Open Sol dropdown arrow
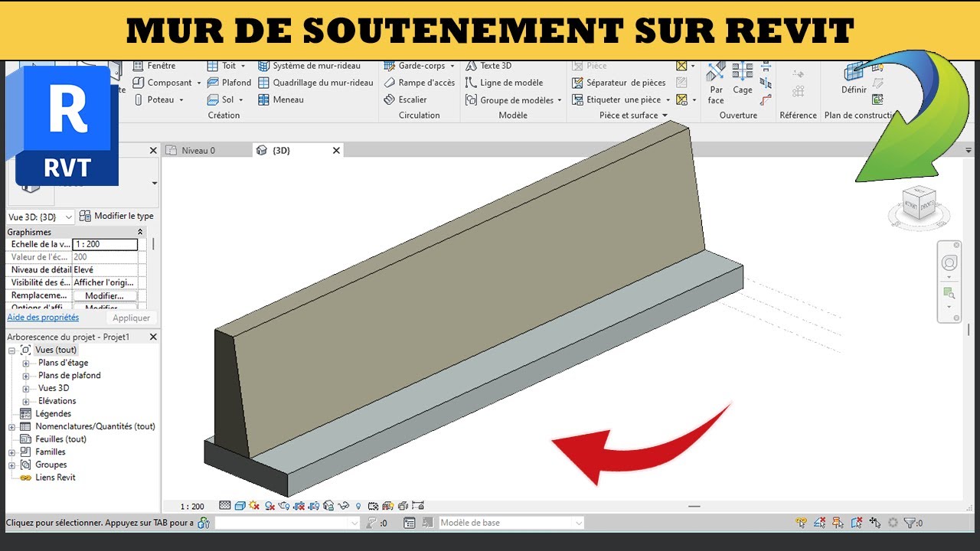The height and width of the screenshot is (551, 980). (241, 100)
